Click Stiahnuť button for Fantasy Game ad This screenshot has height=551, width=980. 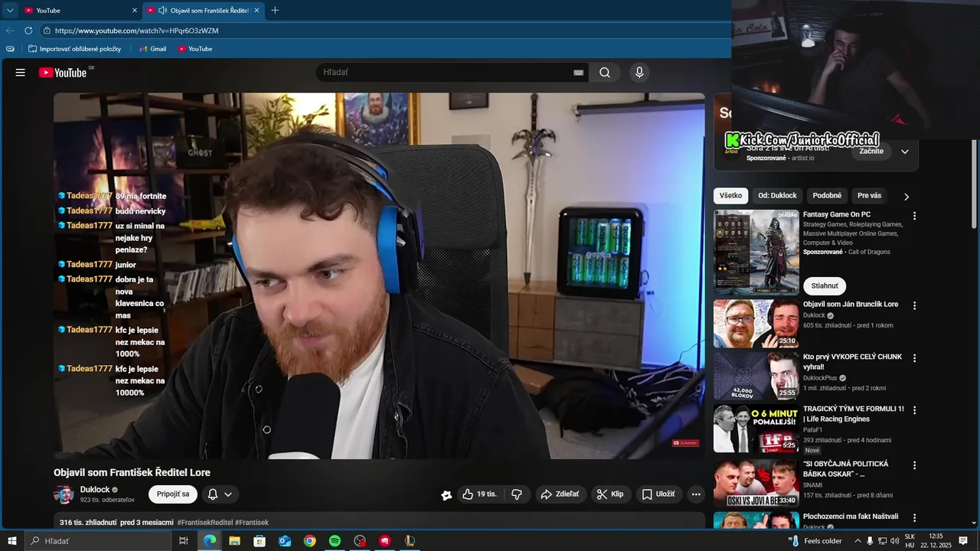825,286
